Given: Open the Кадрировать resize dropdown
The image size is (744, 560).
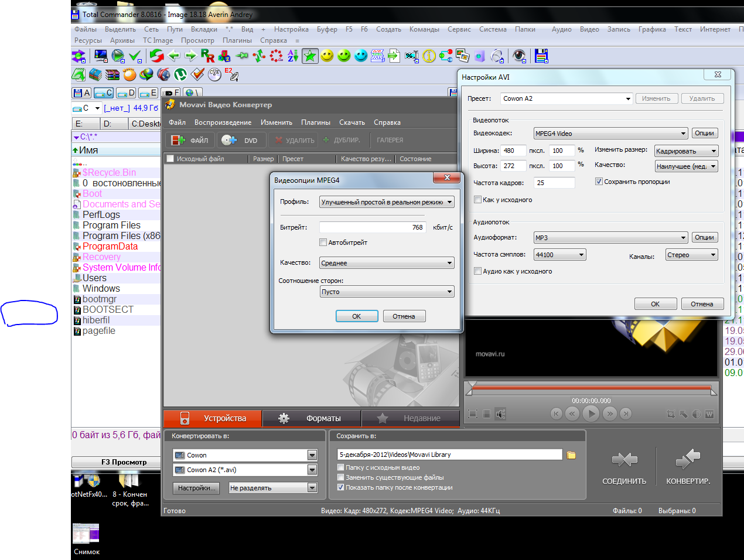Looking at the screenshot, I should point(686,151).
